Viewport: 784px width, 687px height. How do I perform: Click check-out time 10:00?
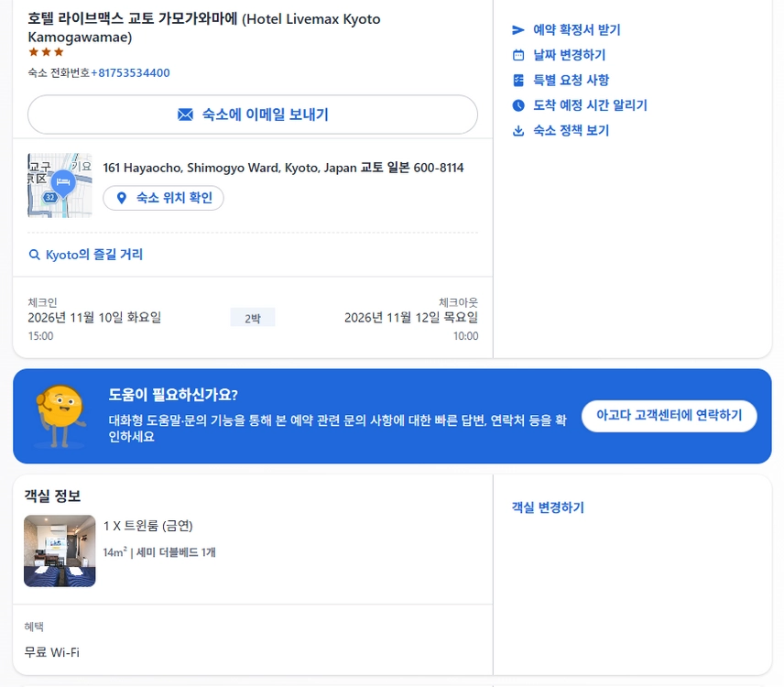click(x=465, y=336)
